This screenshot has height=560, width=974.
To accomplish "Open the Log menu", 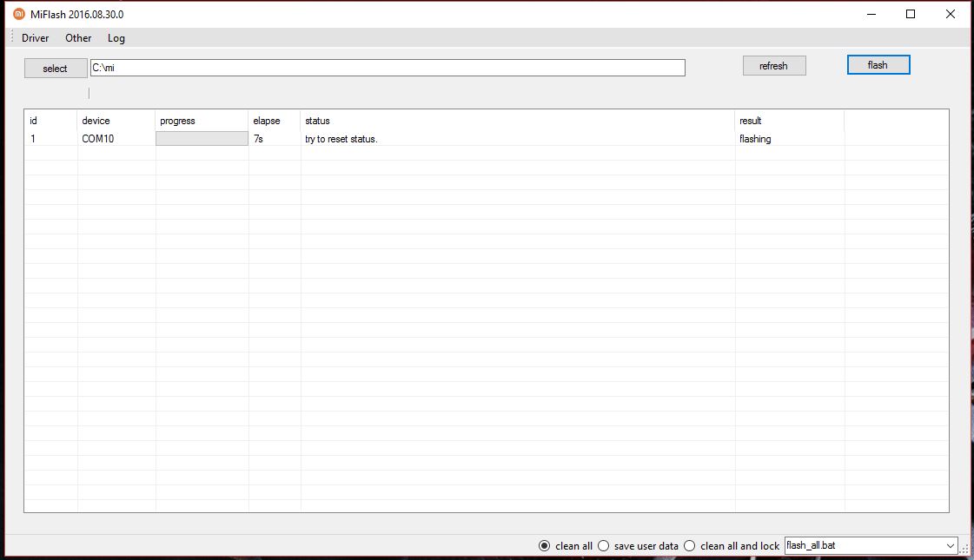I will point(116,38).
